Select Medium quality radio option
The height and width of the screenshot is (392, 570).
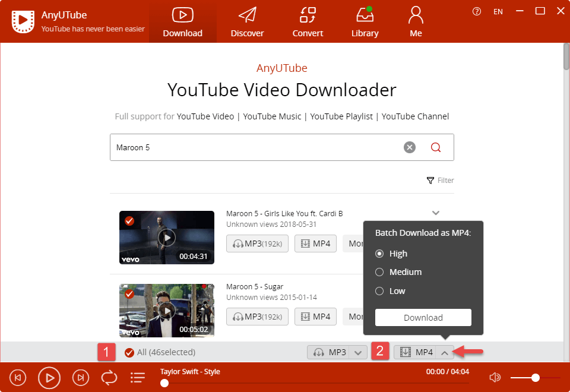(379, 272)
